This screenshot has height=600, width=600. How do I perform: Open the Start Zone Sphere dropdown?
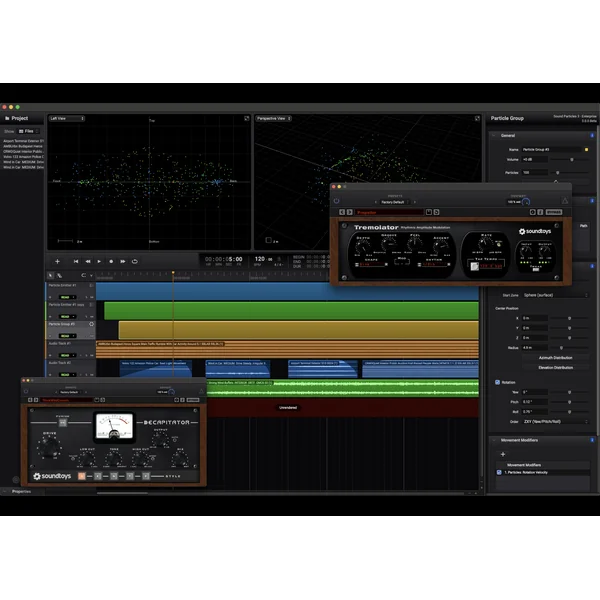click(x=555, y=295)
